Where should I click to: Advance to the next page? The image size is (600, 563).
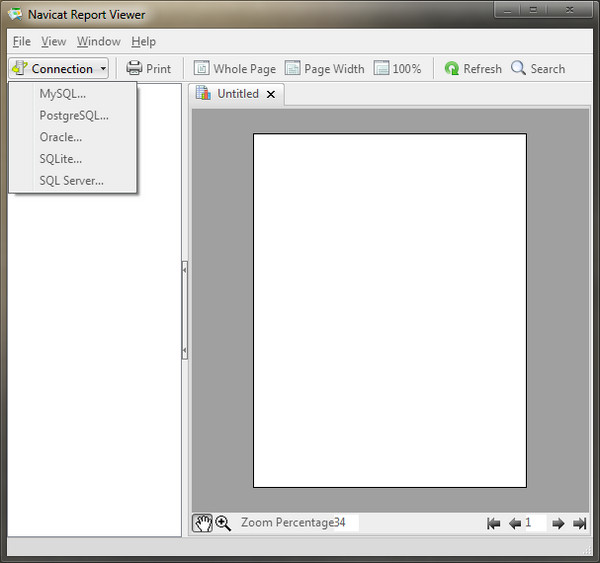click(558, 523)
